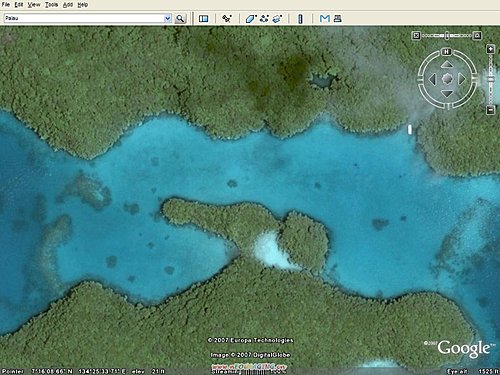Pan down with the navigation arrow

point(447,94)
